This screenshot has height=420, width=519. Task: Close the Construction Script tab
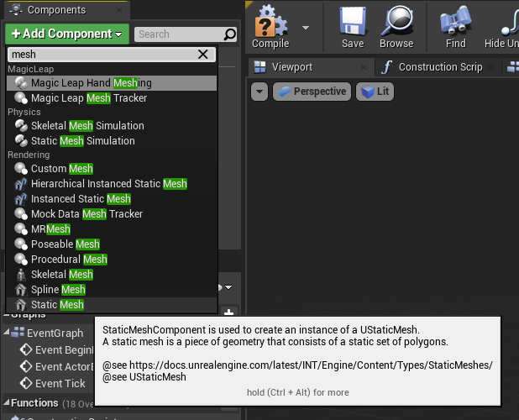pyautogui.click(x=490, y=67)
